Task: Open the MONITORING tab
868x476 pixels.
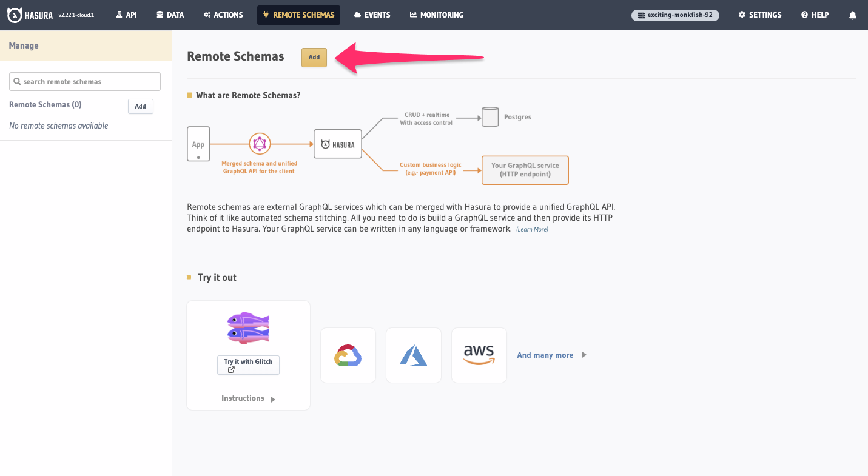Action: (437, 15)
